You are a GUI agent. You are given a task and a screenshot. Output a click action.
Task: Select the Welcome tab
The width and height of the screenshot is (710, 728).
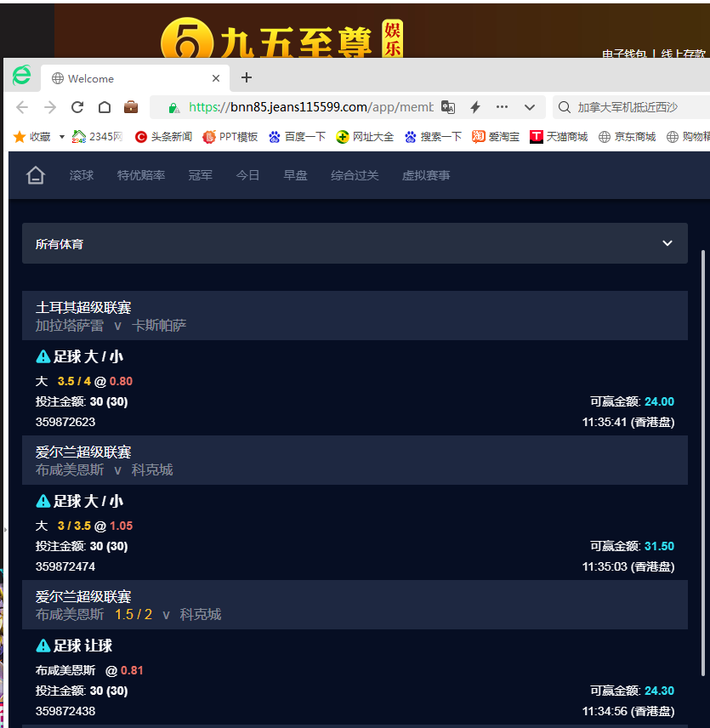(135, 78)
